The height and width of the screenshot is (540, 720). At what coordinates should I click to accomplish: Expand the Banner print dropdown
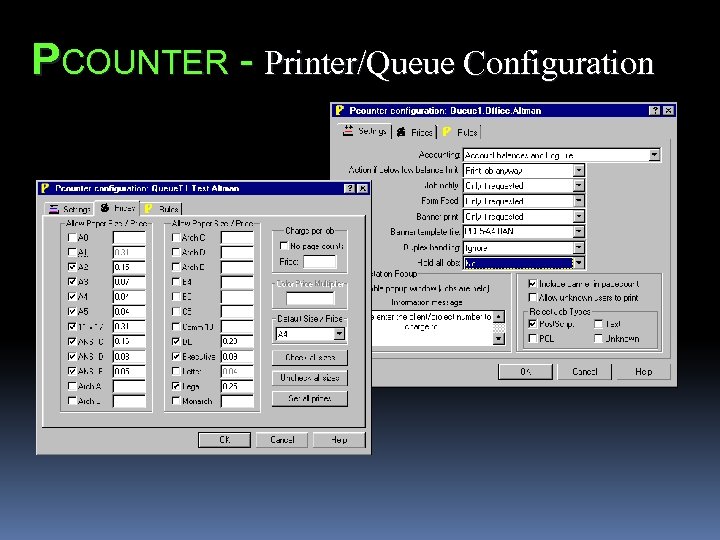[x=579, y=216]
